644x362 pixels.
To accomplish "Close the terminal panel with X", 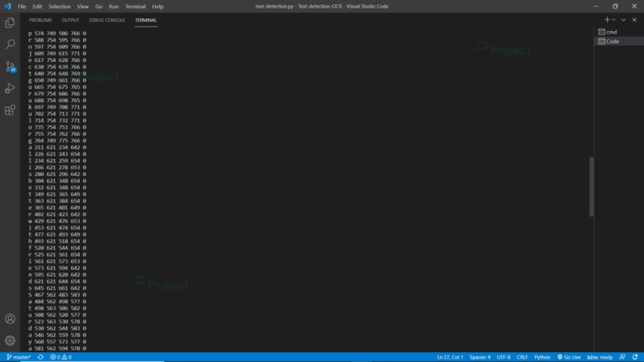I will tap(635, 18).
